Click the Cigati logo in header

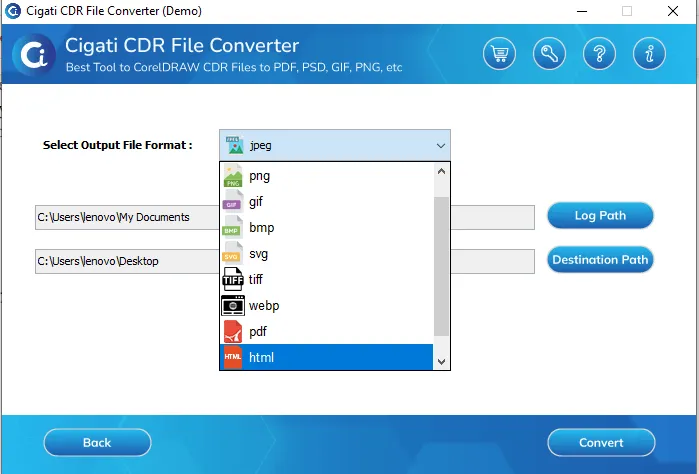tap(34, 54)
